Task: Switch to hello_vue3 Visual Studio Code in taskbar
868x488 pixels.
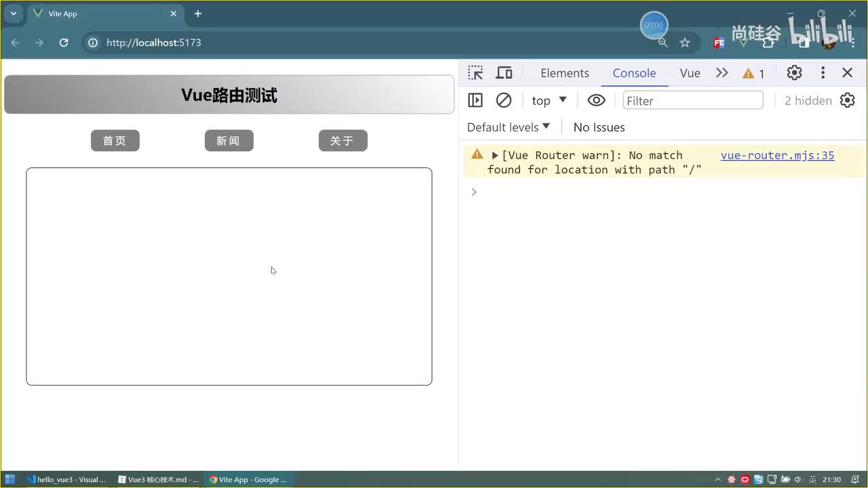Action: tap(66, 479)
